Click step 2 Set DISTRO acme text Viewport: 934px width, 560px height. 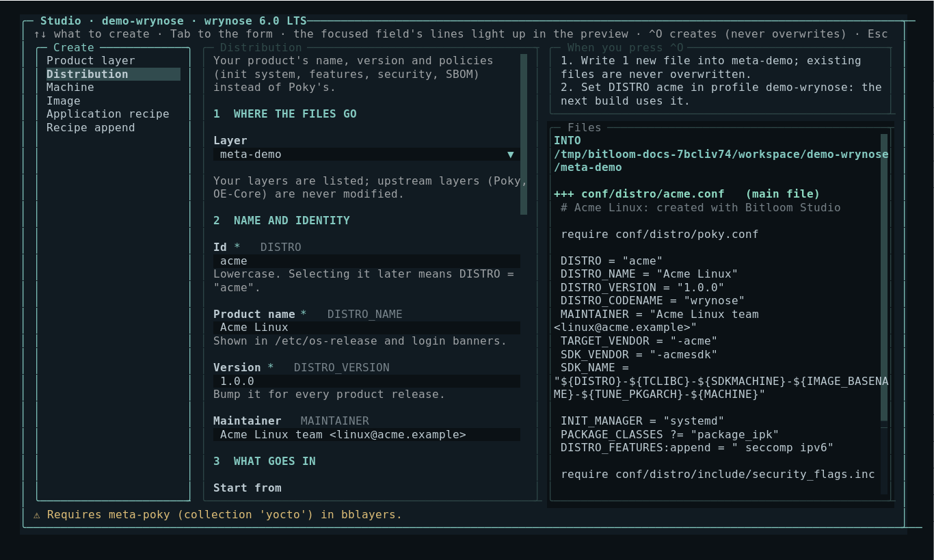click(721, 94)
